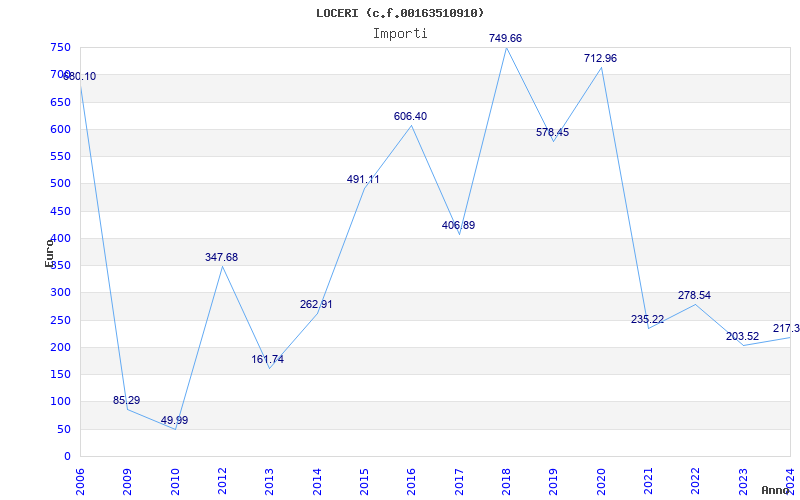Click the 2020 x-axis year label
The width and height of the screenshot is (800, 500).
(x=601, y=482)
